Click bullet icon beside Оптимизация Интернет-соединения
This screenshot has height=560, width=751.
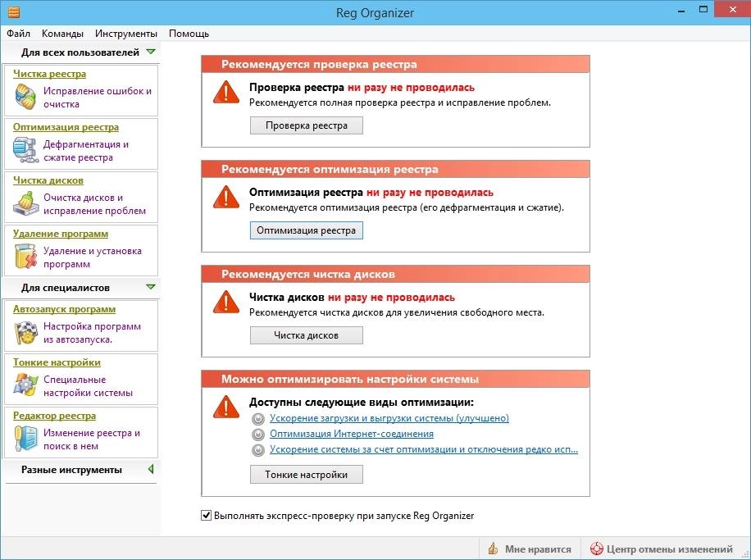258,435
